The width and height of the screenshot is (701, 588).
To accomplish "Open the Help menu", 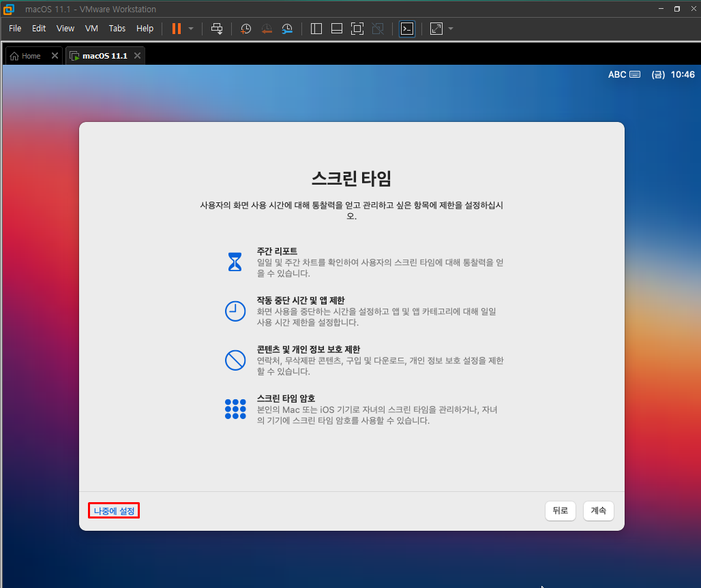I will (145, 28).
